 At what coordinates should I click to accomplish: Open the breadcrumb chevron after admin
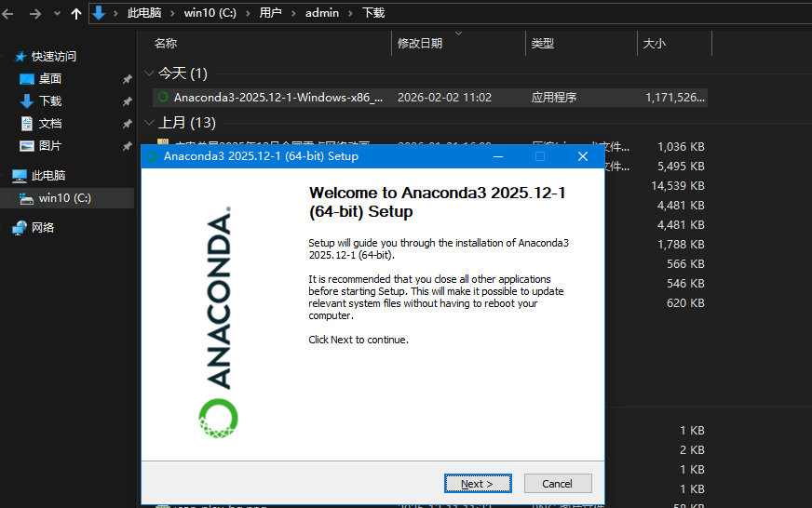pos(350,13)
